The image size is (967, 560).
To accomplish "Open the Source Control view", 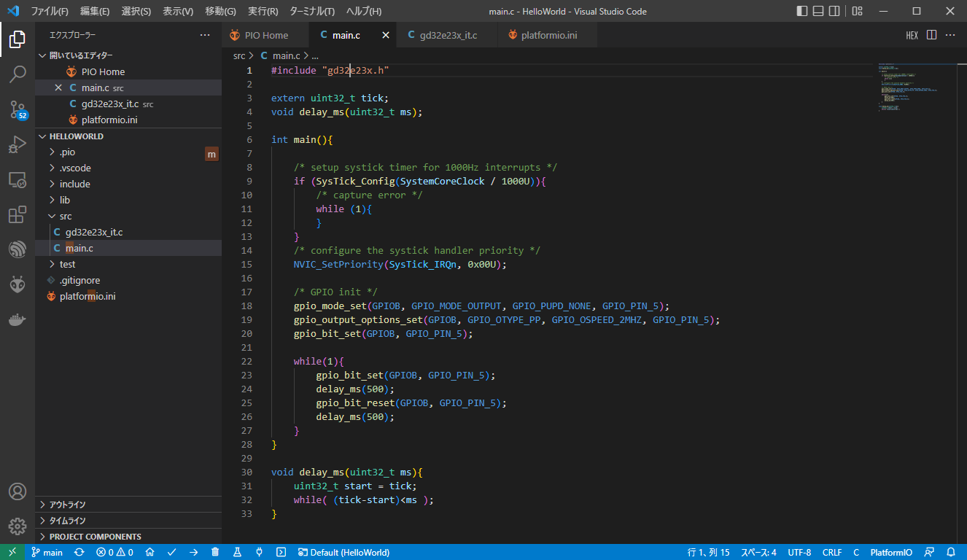I will 18,109.
